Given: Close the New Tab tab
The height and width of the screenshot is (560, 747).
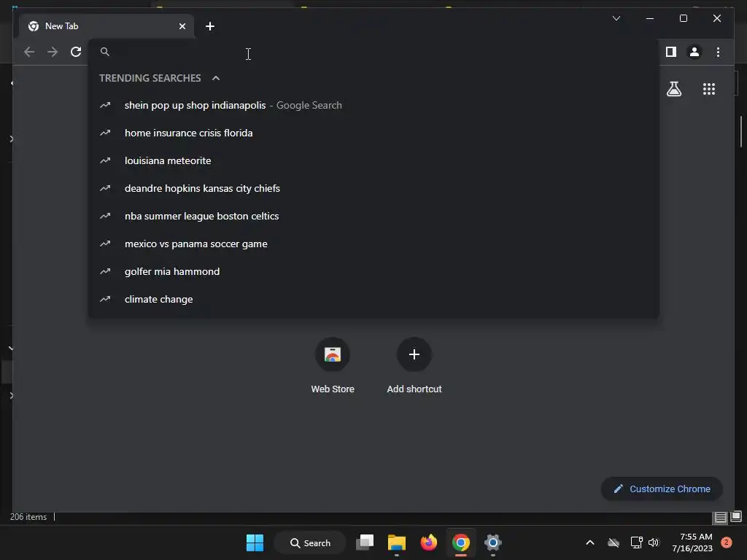Looking at the screenshot, I should (182, 26).
